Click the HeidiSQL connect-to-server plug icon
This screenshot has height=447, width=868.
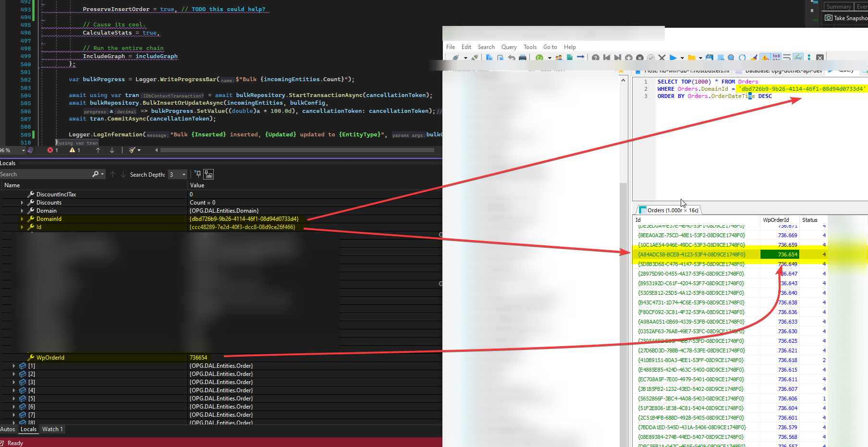[456, 58]
